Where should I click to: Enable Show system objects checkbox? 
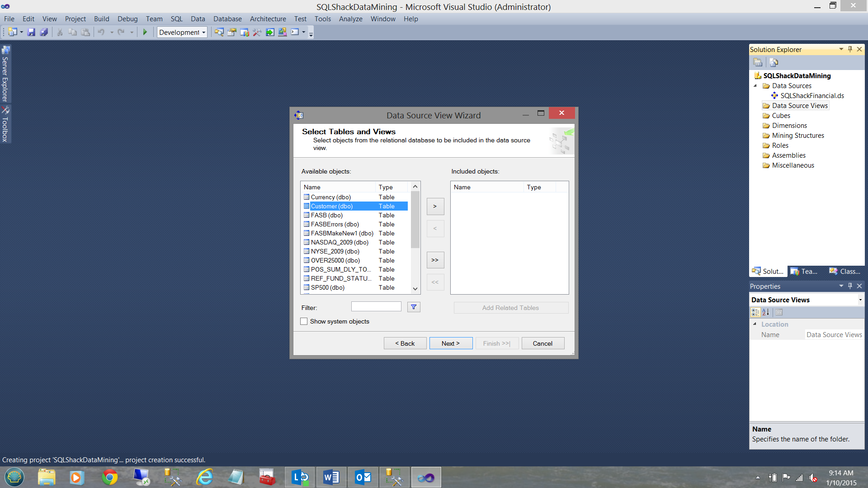click(x=304, y=321)
